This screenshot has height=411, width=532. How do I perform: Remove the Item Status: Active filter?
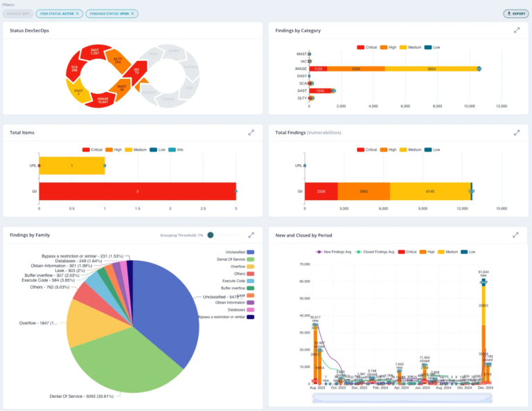78,14
